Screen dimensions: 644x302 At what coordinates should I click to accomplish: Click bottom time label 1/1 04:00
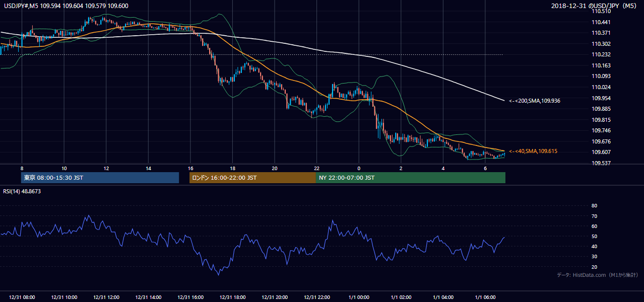[443, 297]
